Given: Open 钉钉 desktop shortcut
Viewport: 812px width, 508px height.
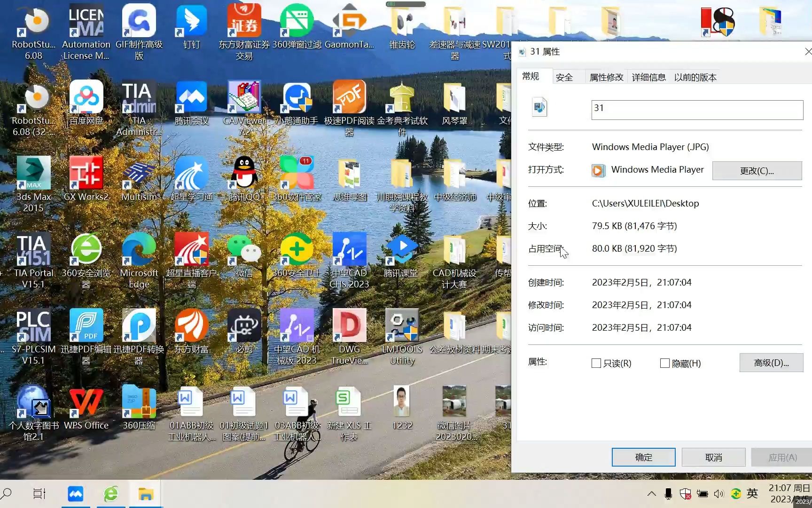Looking at the screenshot, I should click(x=191, y=27).
